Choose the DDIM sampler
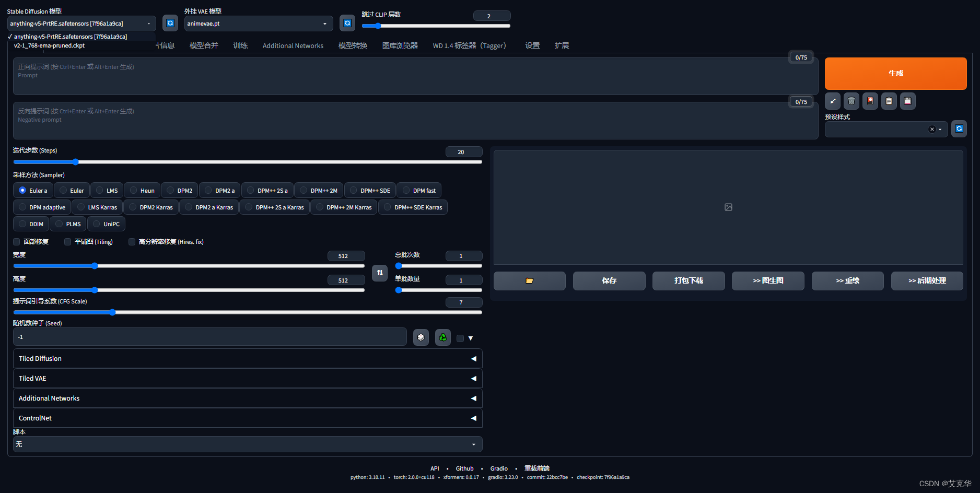This screenshot has height=493, width=980. click(31, 224)
